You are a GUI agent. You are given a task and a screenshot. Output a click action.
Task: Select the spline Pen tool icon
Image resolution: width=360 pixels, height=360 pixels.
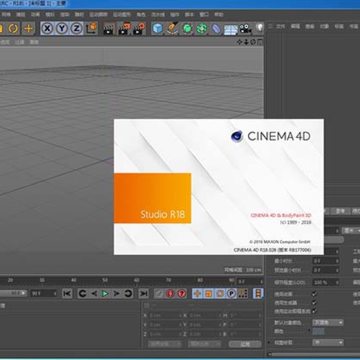(x=172, y=28)
